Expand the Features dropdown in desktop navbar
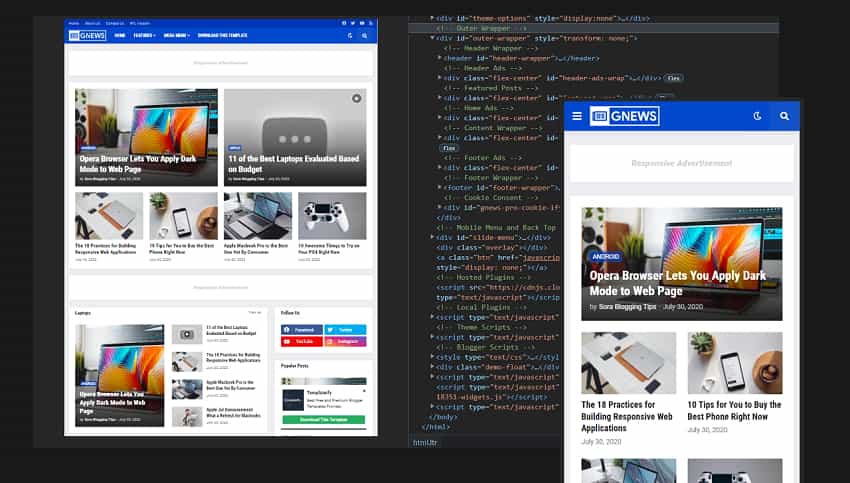 point(144,36)
